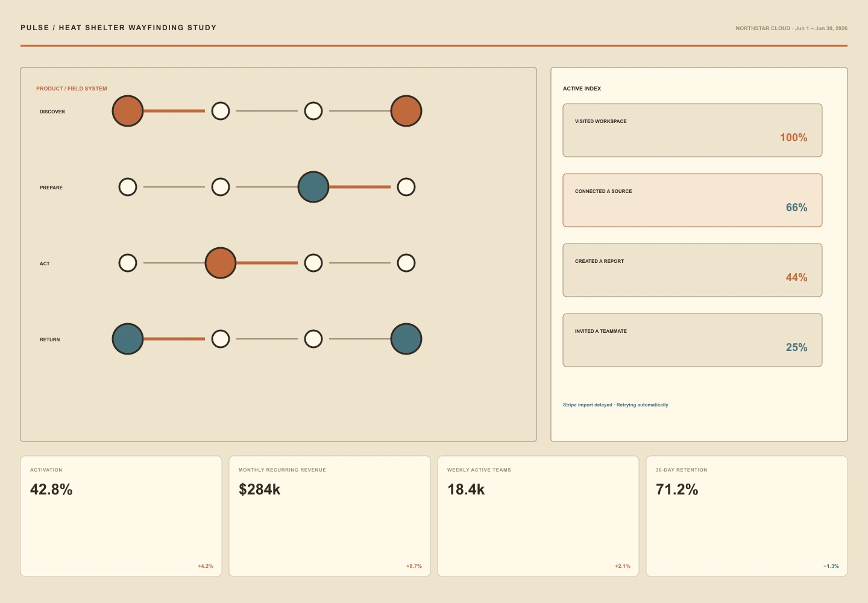Select the last teal Return node
Screen dimensions: 868x603
[x=406, y=339]
